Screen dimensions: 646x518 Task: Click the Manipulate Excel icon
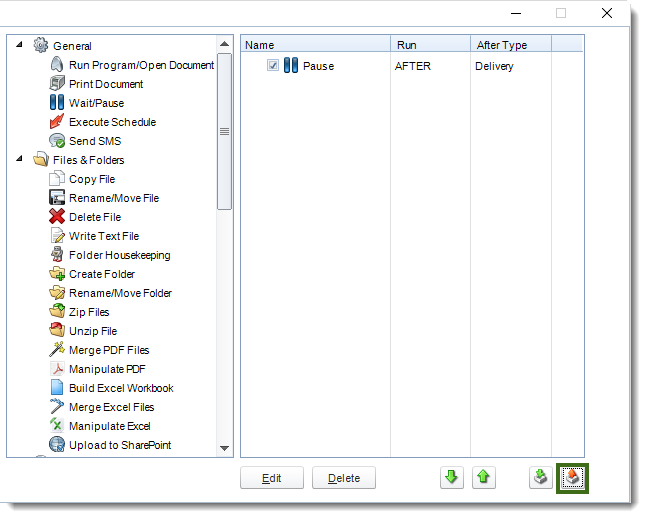57,425
